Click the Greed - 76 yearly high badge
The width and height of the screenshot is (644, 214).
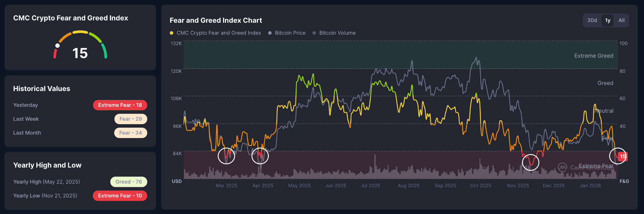(x=129, y=182)
